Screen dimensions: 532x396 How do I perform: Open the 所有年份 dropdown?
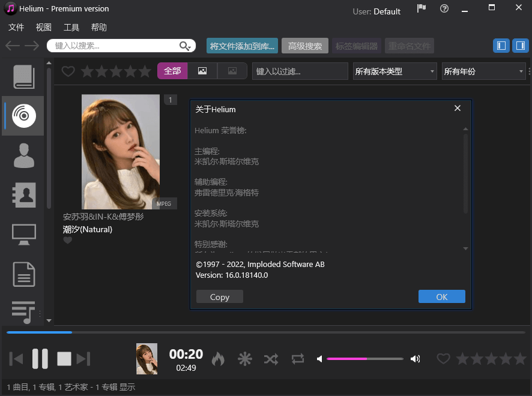[483, 71]
